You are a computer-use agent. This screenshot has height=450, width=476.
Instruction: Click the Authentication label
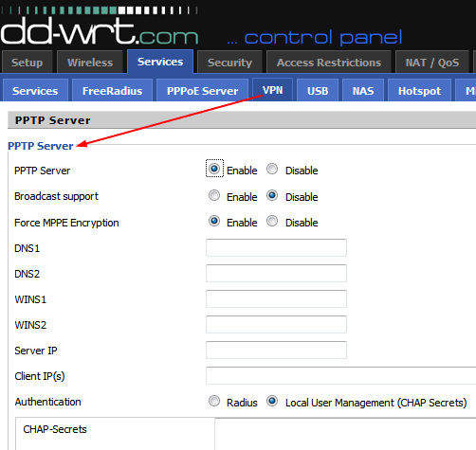[47, 402]
